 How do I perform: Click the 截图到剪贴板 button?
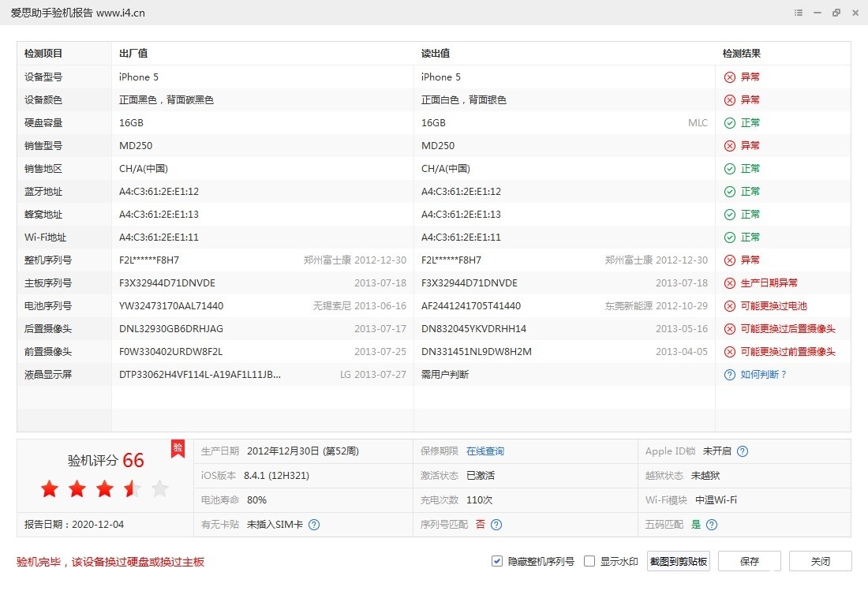(678, 561)
